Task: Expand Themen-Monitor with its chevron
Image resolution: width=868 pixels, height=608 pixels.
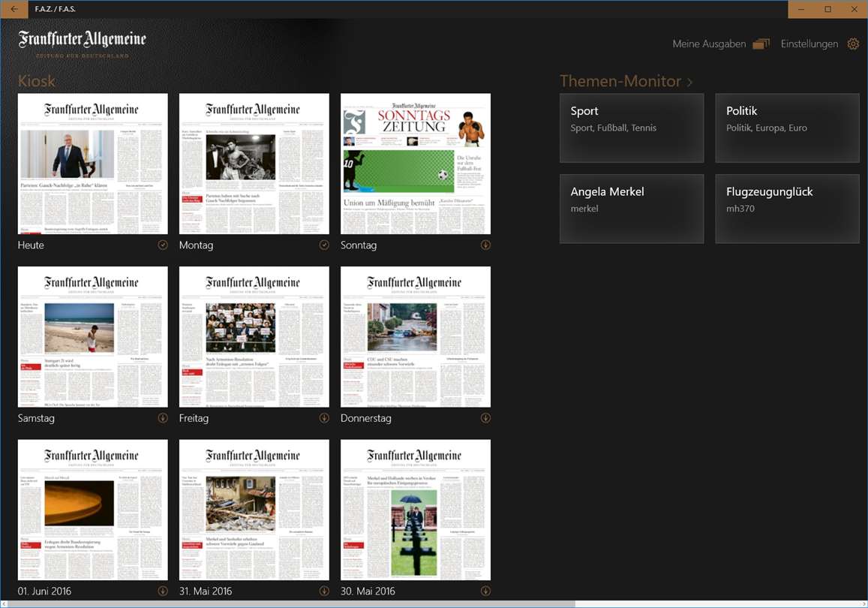Action: tap(689, 82)
